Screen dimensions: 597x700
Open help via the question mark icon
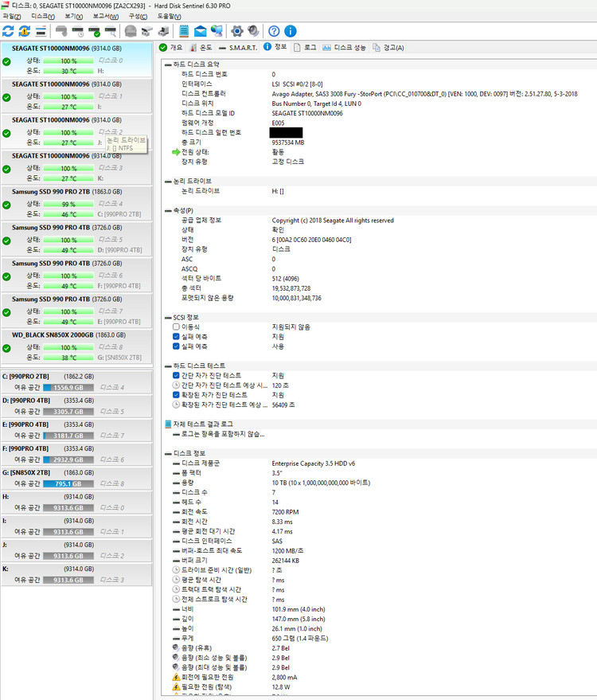point(274,31)
